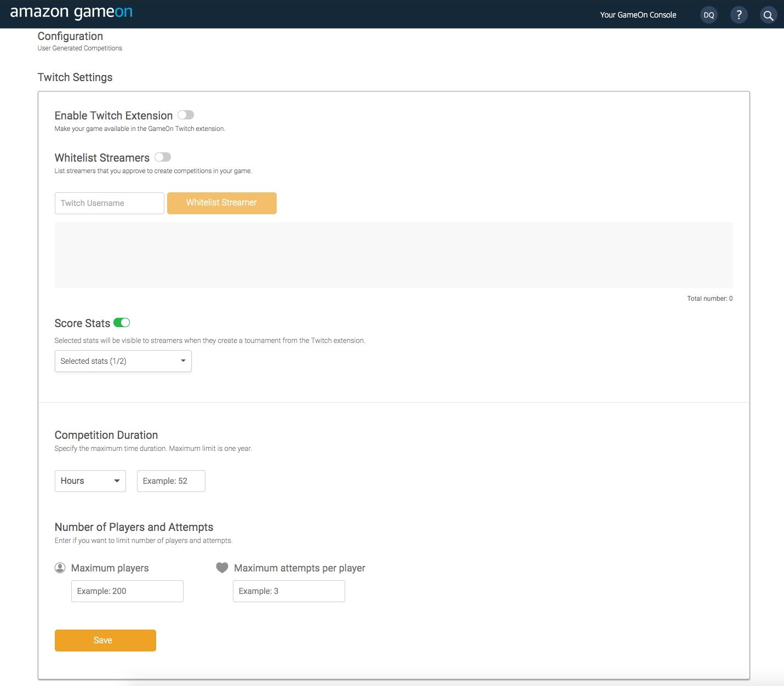Click 'Maximum attempts per player' label
Image resolution: width=784 pixels, height=686 pixels.
[x=300, y=568]
